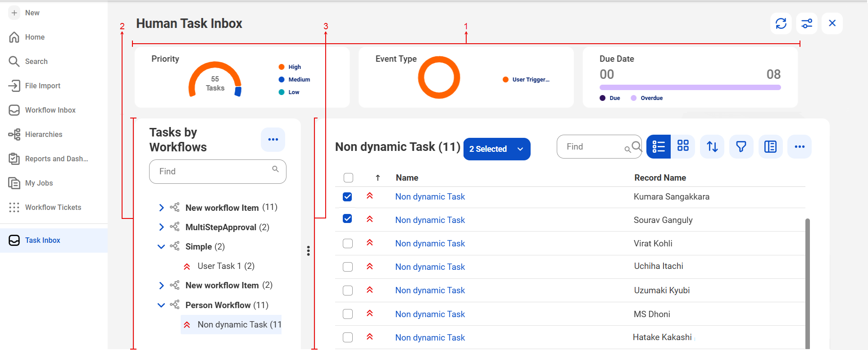
Task: Click search icon in workflows Find box
Action: point(275,169)
